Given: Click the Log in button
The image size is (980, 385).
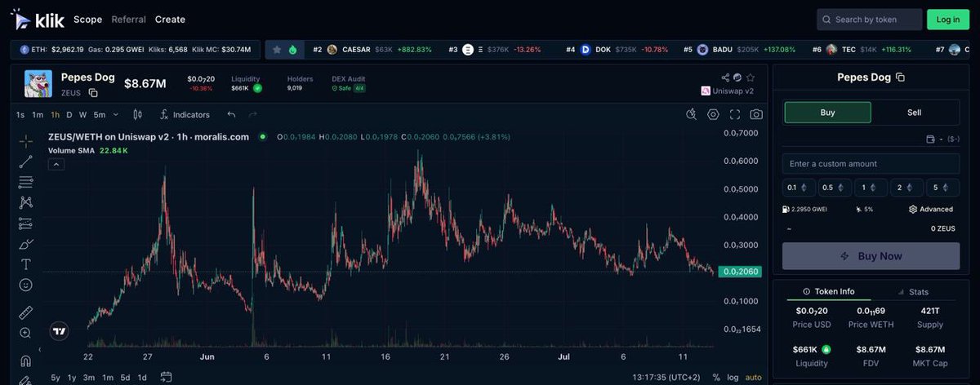Looking at the screenshot, I should pos(948,20).
